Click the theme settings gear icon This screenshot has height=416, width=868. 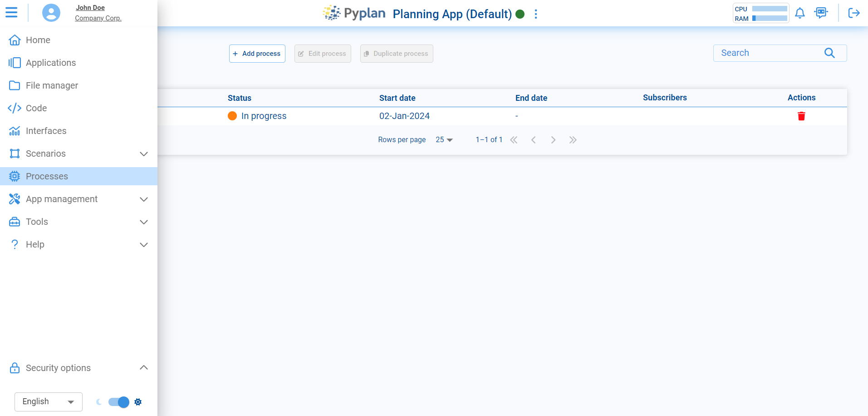[x=138, y=402]
